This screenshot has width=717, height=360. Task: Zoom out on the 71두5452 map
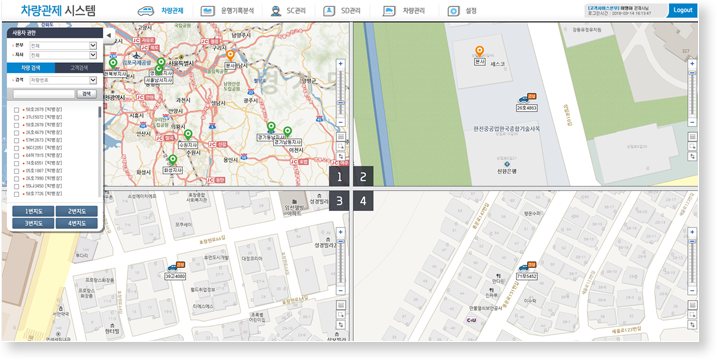click(x=692, y=290)
